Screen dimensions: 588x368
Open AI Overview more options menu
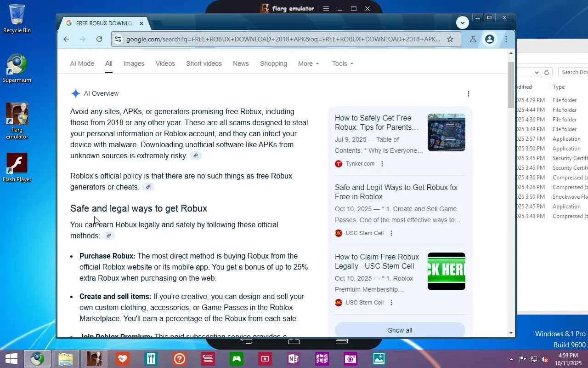[x=469, y=94]
